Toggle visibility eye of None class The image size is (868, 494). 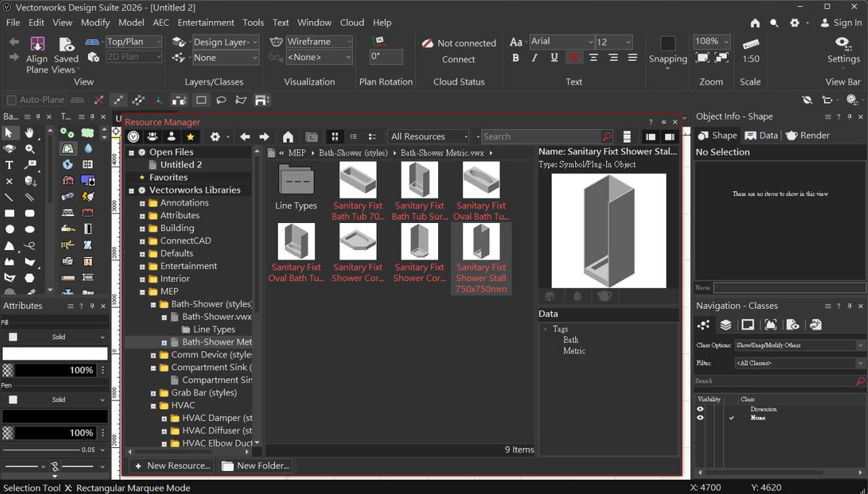[x=701, y=418]
